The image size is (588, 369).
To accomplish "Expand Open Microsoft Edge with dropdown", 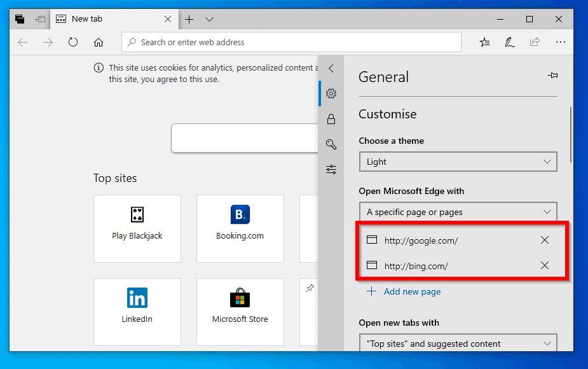I will click(x=458, y=212).
